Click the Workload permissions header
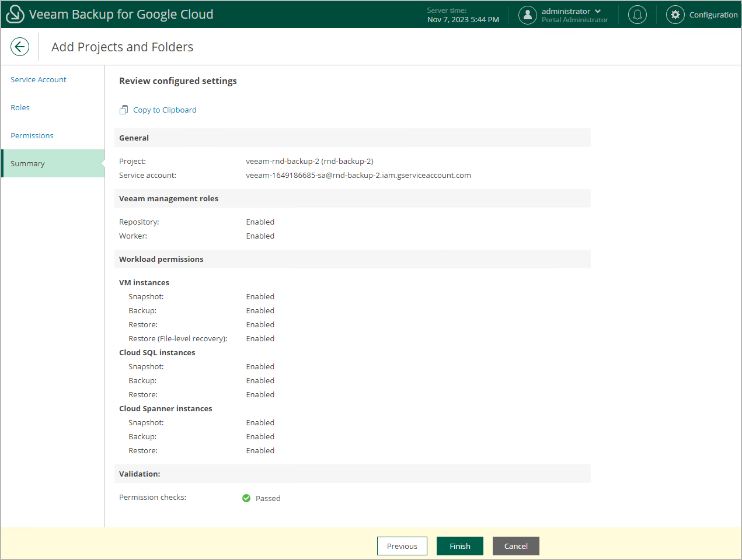 [x=353, y=259]
